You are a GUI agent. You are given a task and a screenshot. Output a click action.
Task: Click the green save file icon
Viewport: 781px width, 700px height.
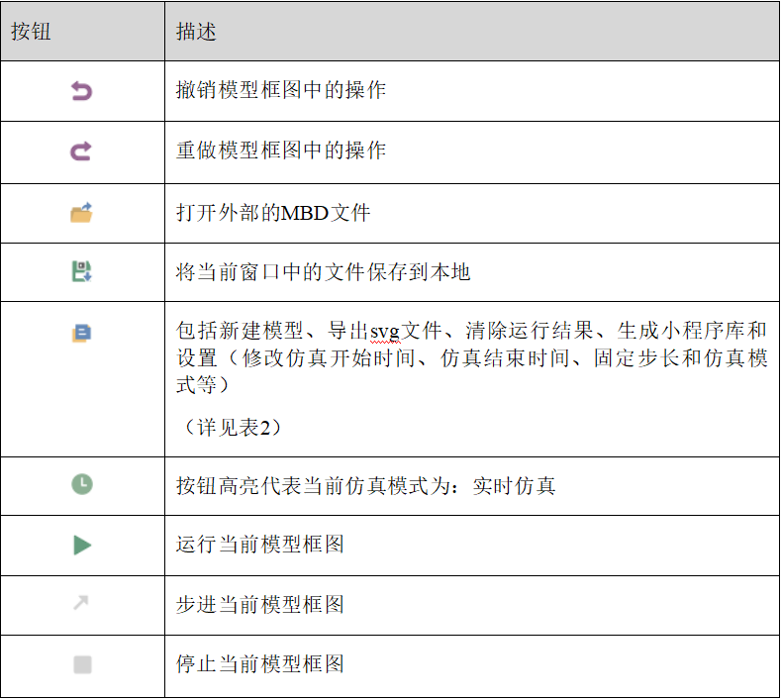pos(82,271)
